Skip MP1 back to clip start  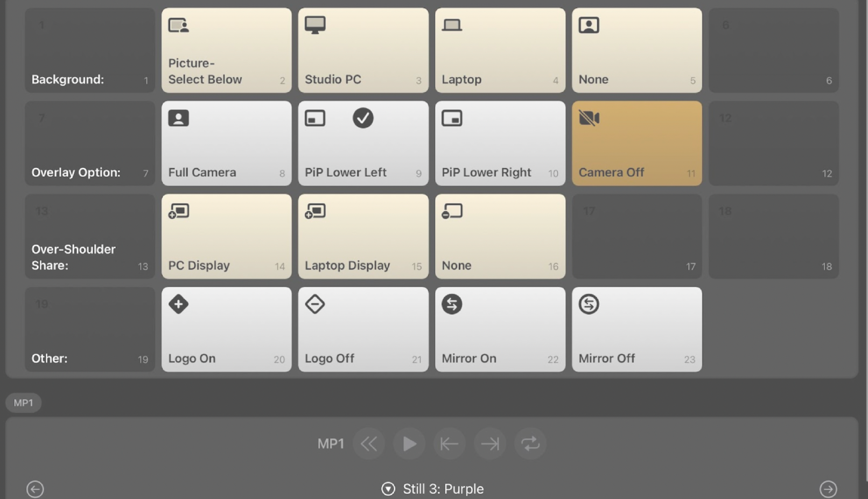(449, 443)
